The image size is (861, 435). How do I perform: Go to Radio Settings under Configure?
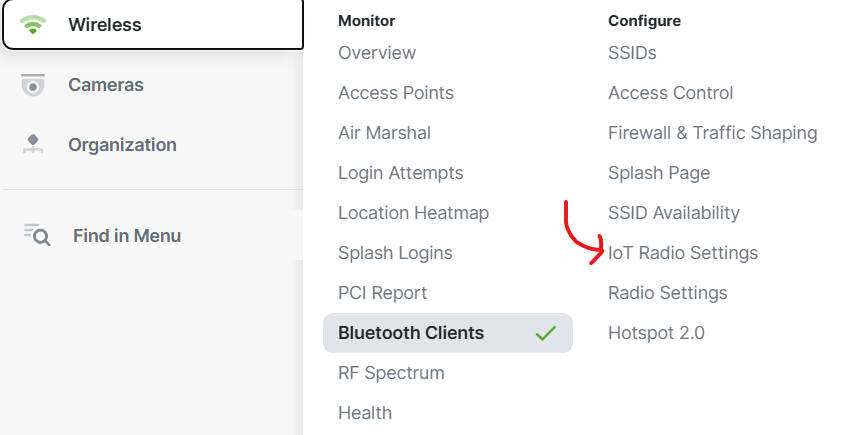668,293
